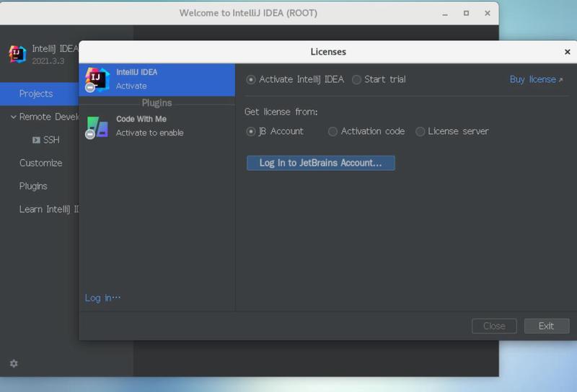
Task: Click the IntelliJ IDEA logo in Welcome window
Action: pyautogui.click(x=17, y=55)
